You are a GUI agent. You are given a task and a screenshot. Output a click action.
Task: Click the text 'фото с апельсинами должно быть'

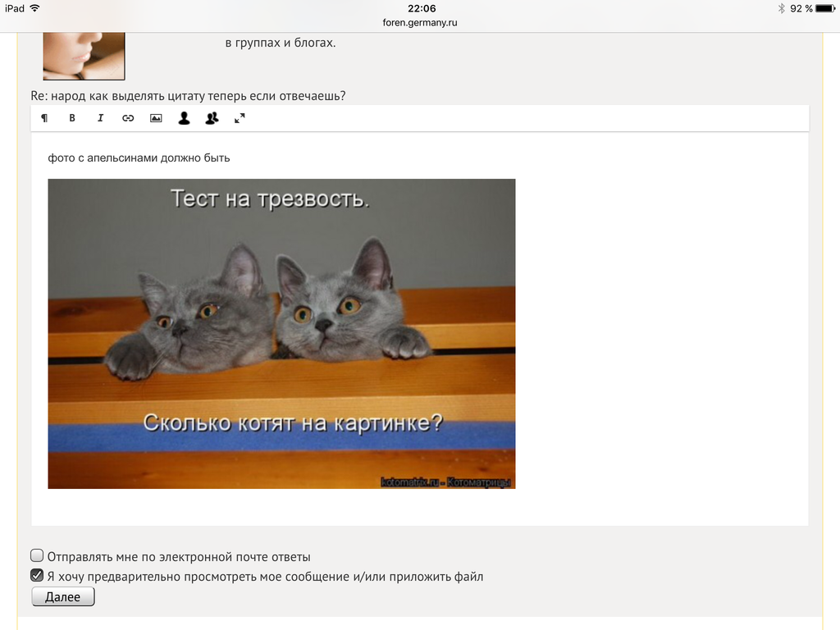tap(139, 157)
